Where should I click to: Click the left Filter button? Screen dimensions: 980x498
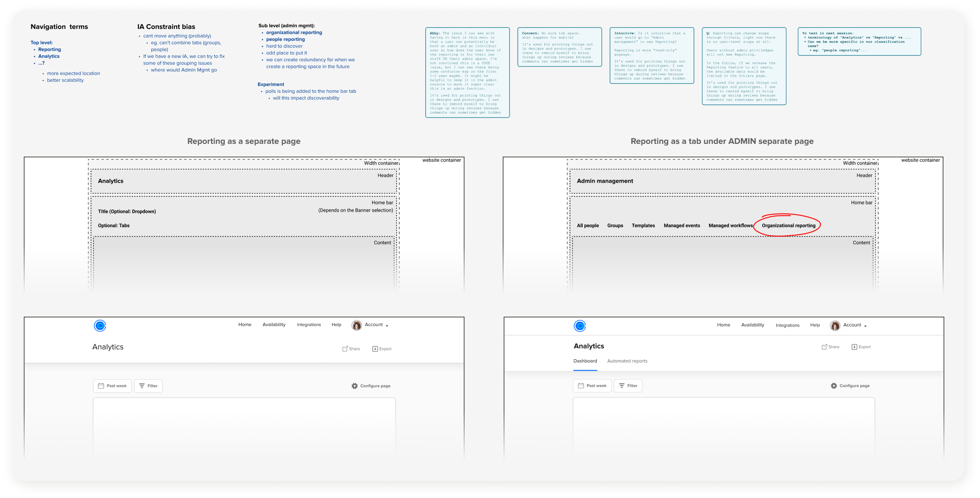coord(148,386)
